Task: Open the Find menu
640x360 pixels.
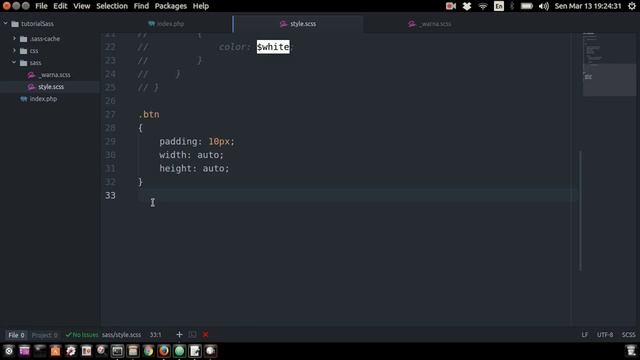Action: 141,6
